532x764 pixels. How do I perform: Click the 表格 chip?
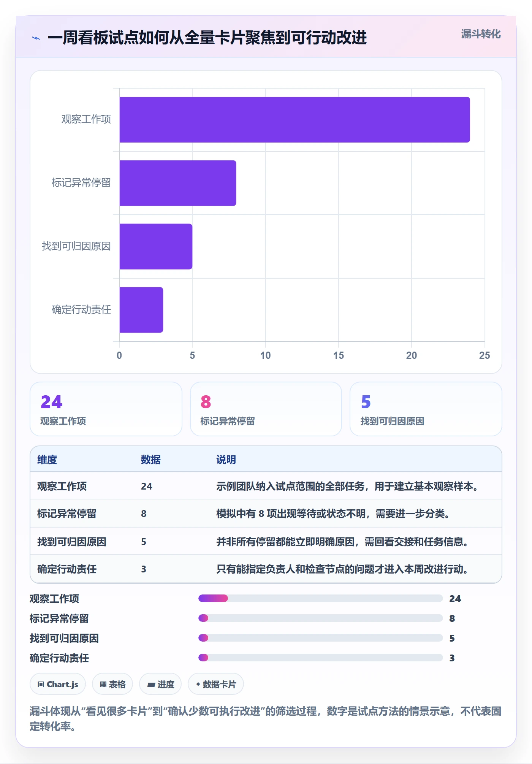coord(112,684)
